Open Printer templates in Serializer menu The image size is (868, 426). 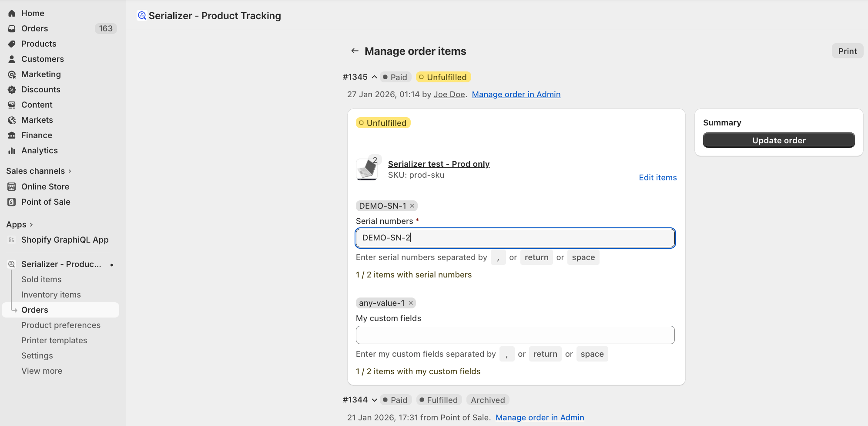click(54, 341)
